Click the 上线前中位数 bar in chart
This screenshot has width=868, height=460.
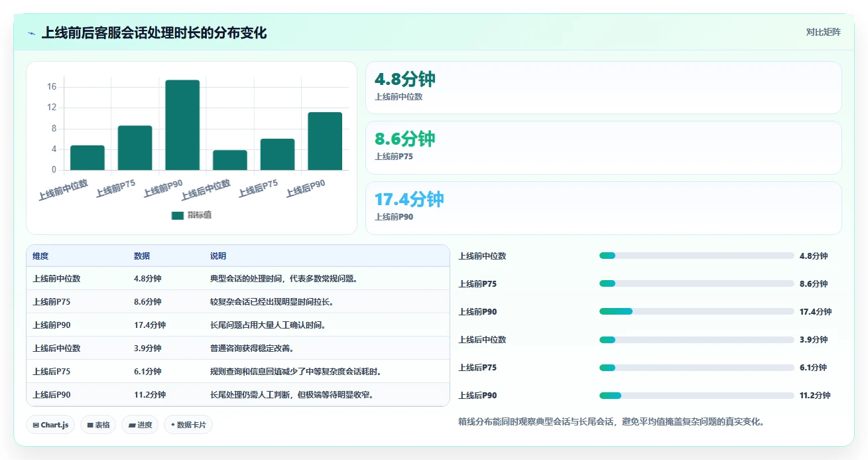(88, 158)
